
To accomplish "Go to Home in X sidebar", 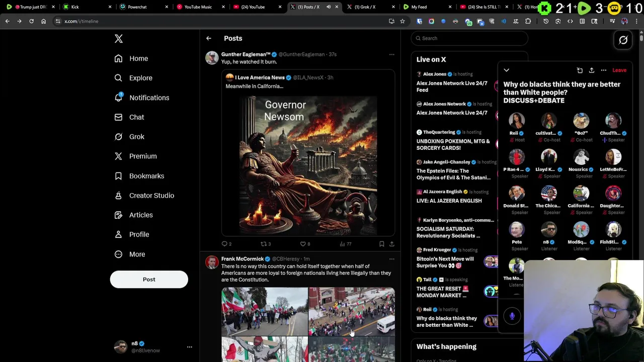I will (x=131, y=58).
